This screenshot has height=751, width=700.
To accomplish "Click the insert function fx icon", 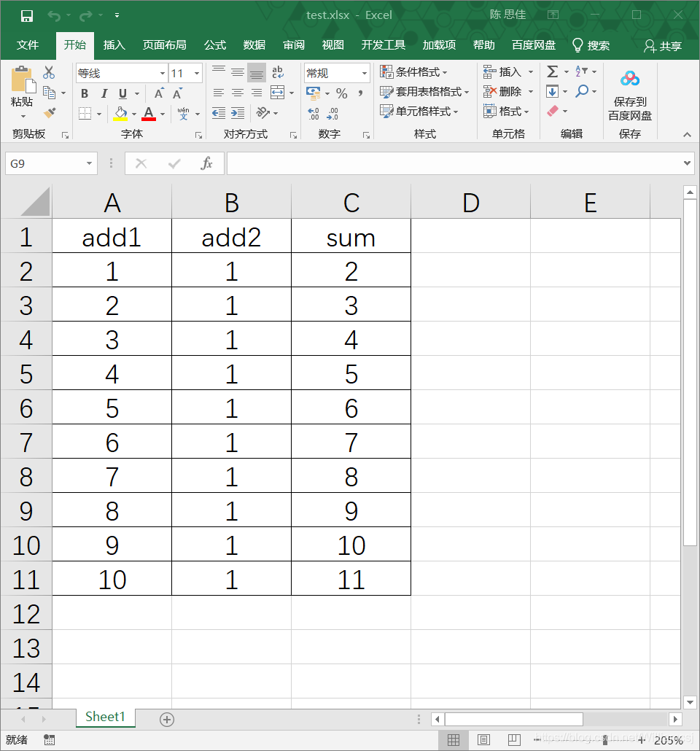I will [x=206, y=164].
